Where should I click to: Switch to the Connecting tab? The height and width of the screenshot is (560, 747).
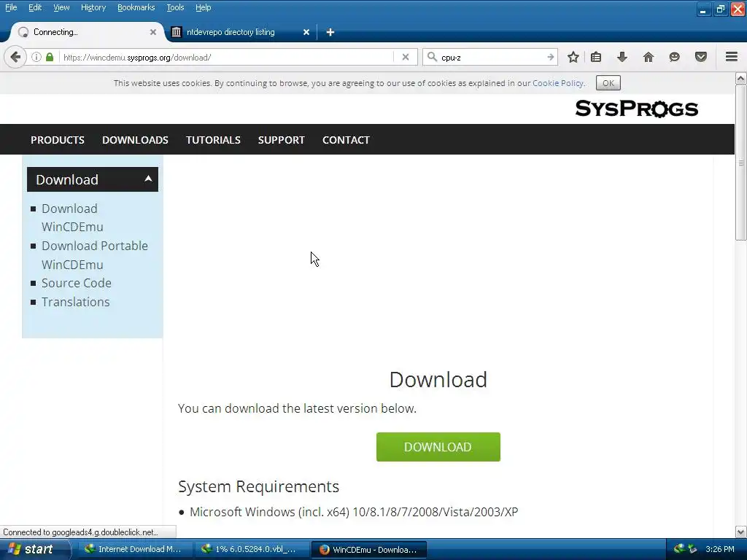tap(87, 32)
